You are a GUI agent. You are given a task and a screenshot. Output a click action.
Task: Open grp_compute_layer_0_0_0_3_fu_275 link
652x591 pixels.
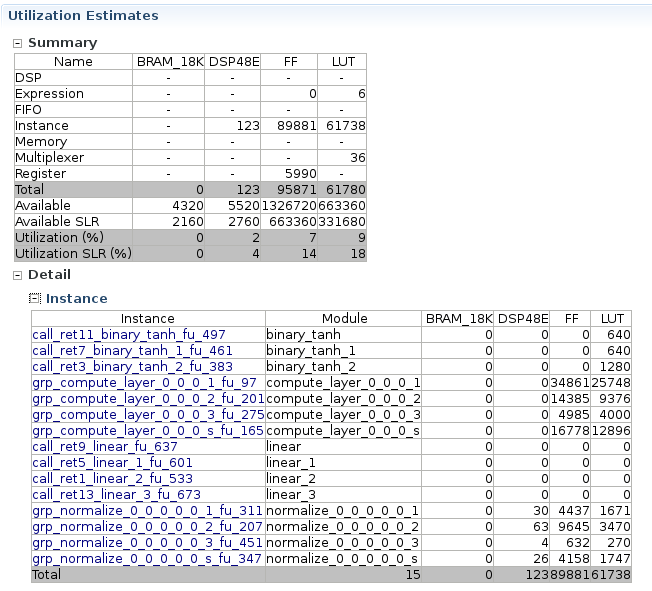point(148,415)
